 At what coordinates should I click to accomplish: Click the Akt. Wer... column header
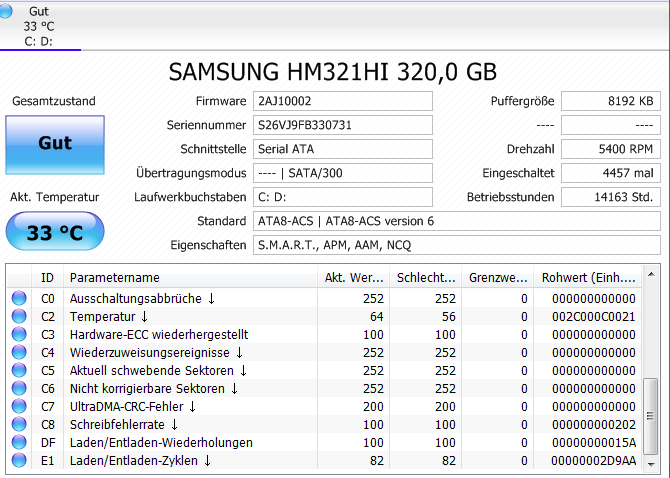354,278
